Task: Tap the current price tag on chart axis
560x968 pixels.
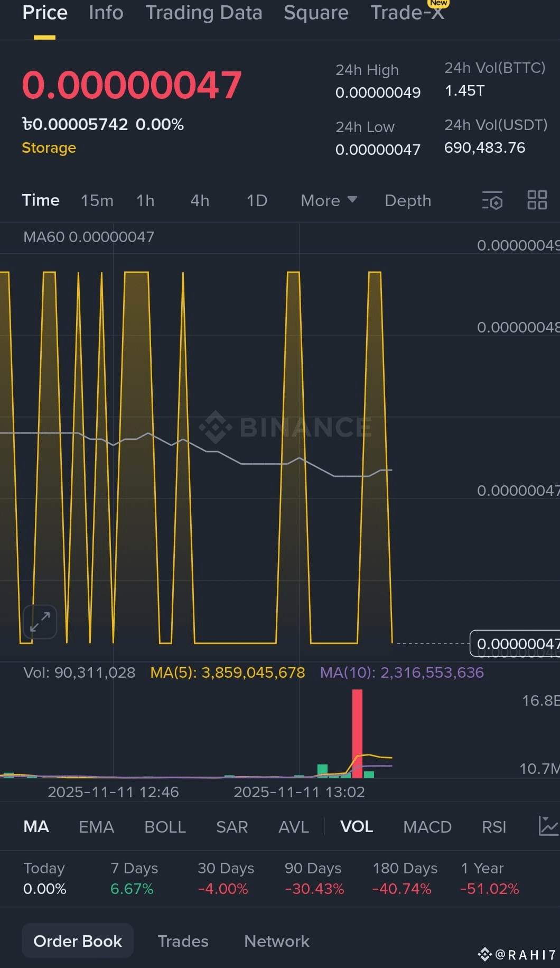Action: (x=515, y=643)
